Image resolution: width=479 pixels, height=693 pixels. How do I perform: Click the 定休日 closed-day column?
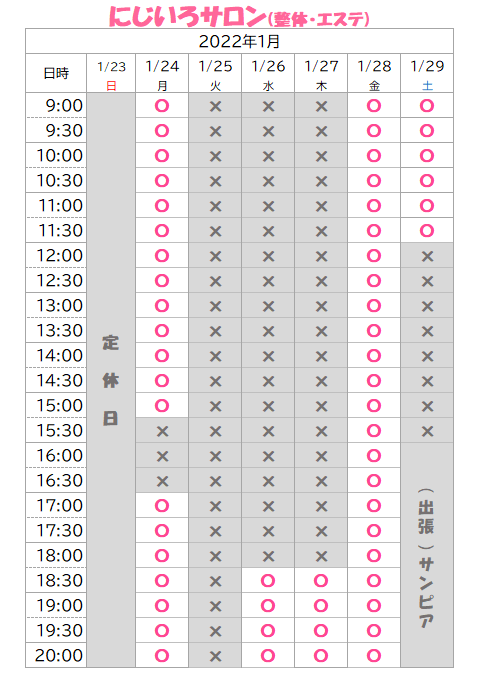pos(111,380)
